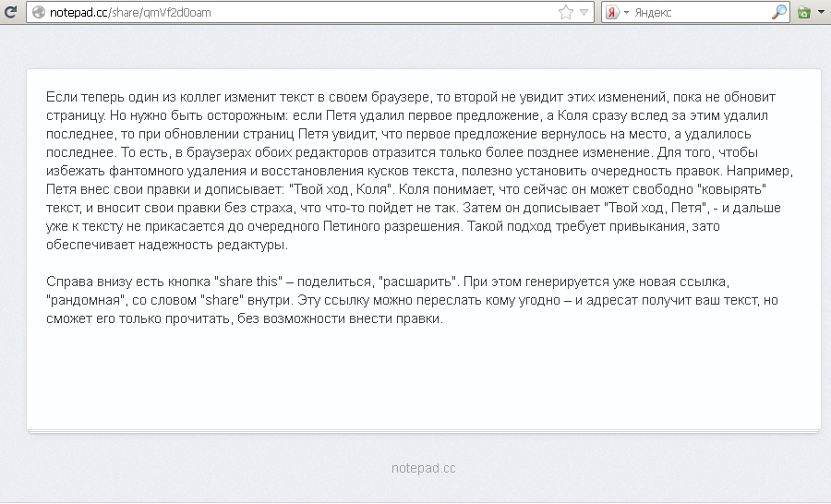Open the notepad.cc footer link
The height and width of the screenshot is (504, 831).
(424, 469)
